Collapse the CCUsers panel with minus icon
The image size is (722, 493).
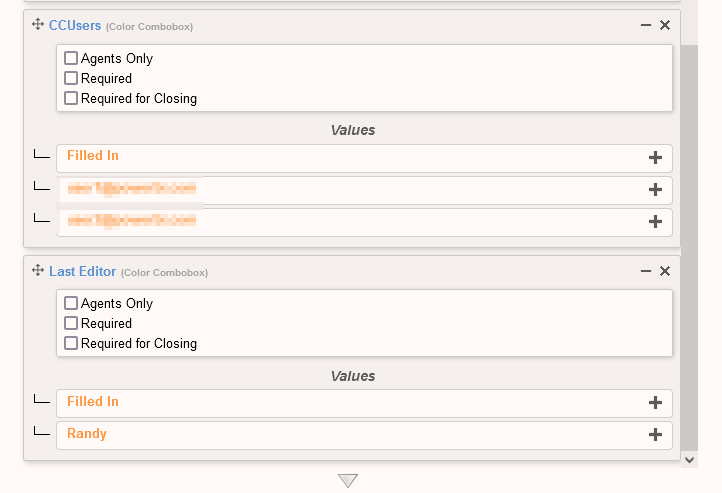[x=646, y=25]
